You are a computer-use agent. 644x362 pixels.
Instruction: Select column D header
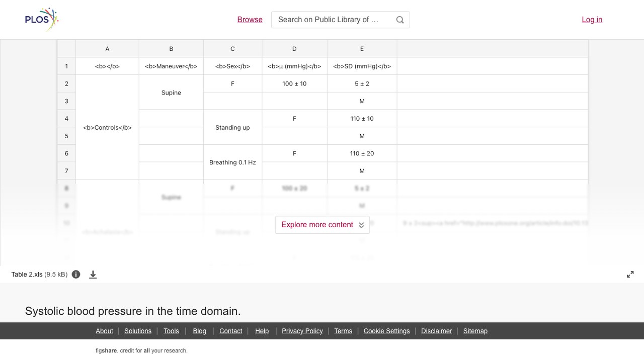point(294,49)
